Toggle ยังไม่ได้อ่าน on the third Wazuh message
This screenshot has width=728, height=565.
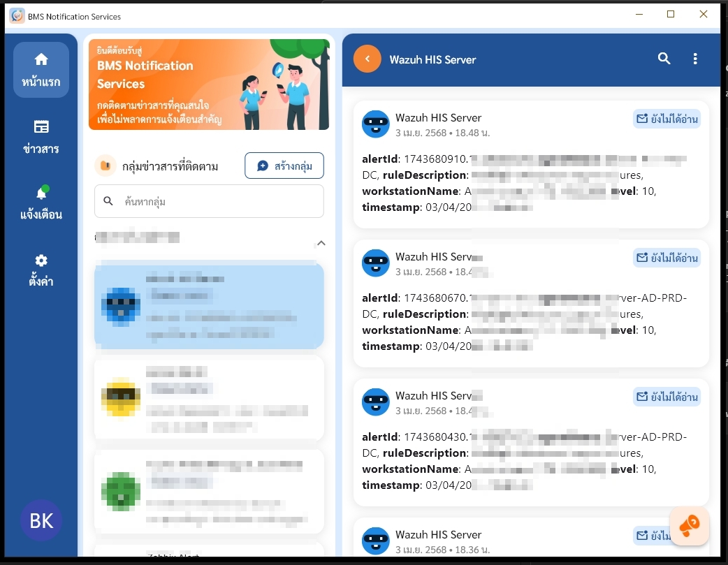pos(667,397)
